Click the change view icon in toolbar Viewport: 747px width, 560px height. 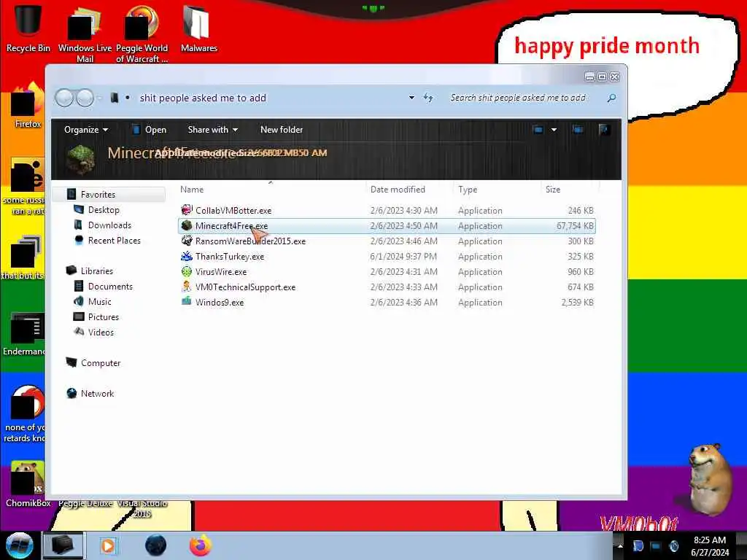(x=538, y=130)
